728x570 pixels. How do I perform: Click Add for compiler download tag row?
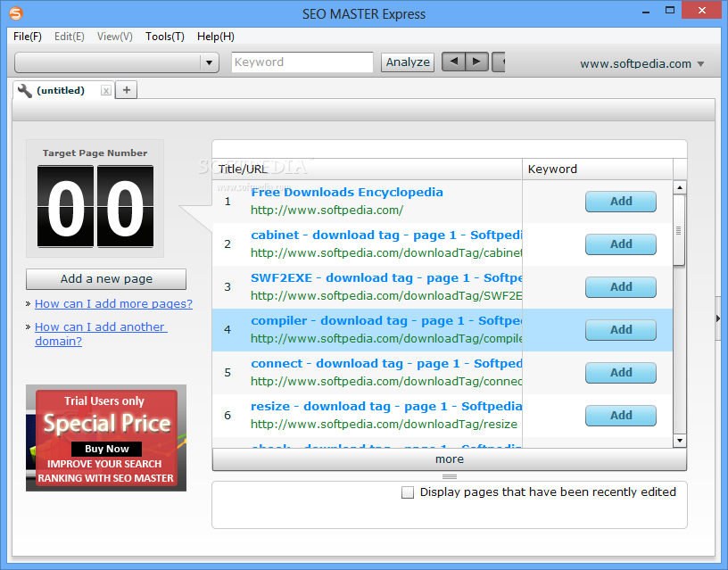pyautogui.click(x=621, y=329)
